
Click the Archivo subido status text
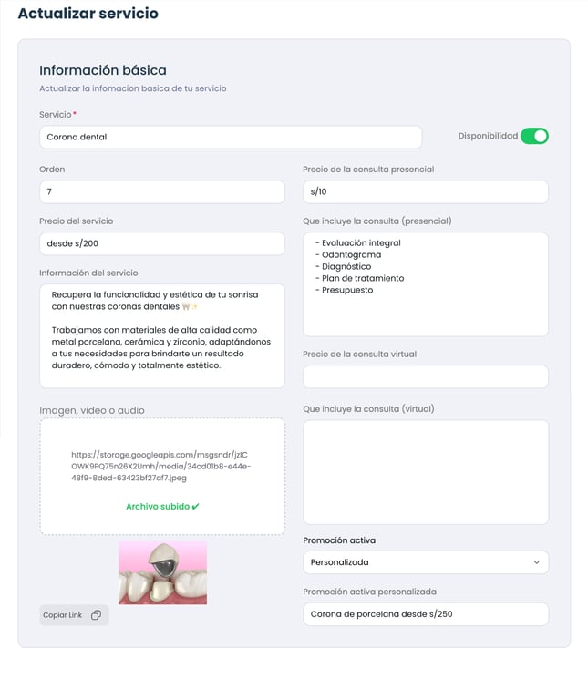tap(158, 506)
